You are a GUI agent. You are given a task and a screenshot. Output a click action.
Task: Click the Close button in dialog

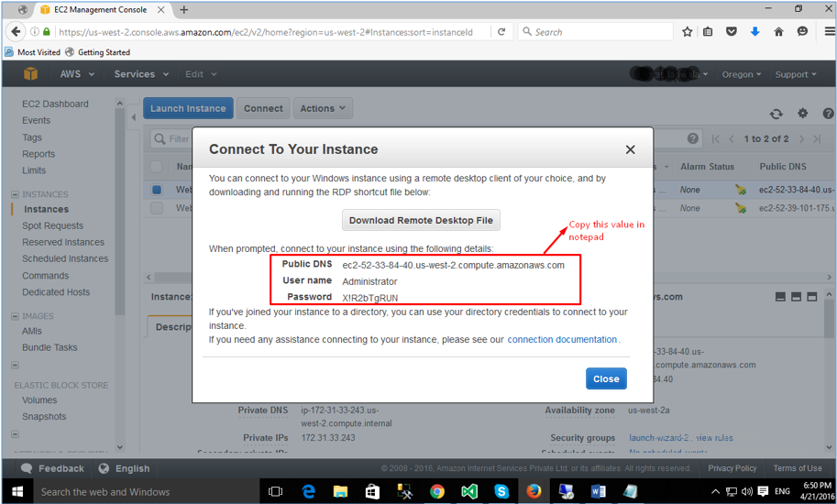pyautogui.click(x=606, y=378)
